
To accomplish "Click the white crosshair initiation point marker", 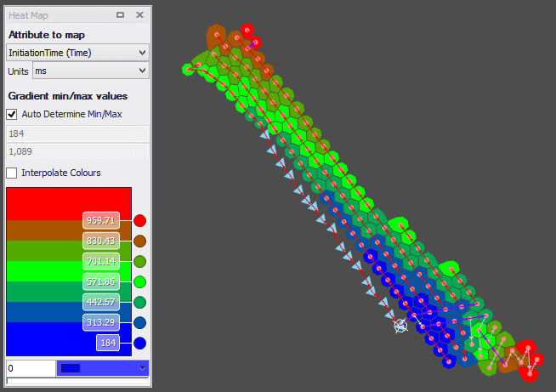I will (400, 326).
